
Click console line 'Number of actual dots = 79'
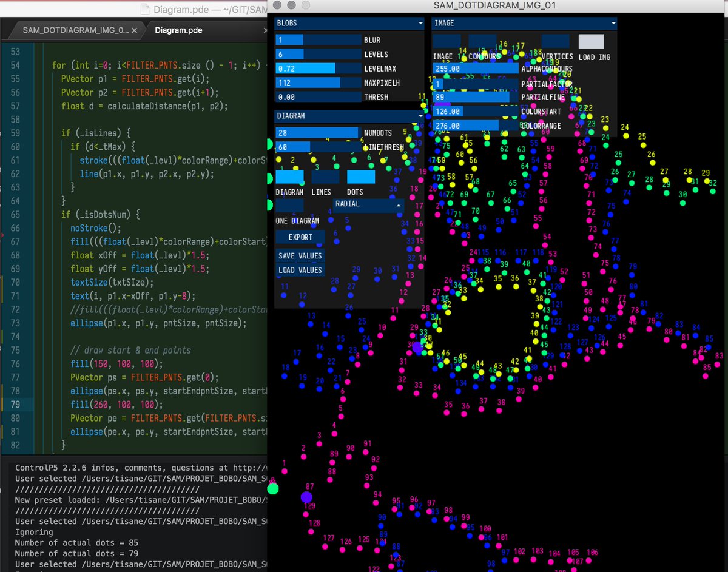(76, 553)
